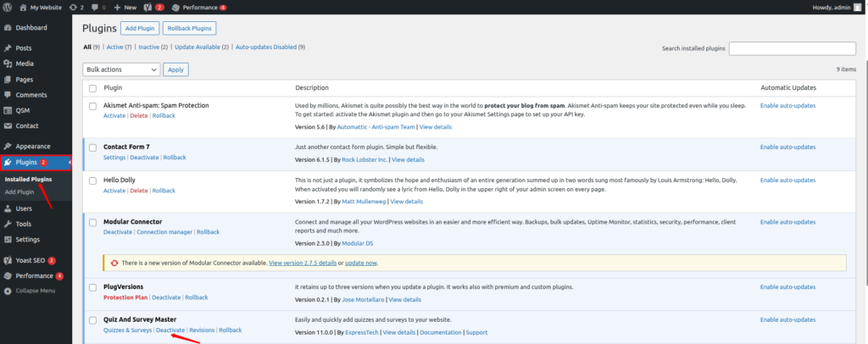Click the QSM icon in sidebar

8,110
